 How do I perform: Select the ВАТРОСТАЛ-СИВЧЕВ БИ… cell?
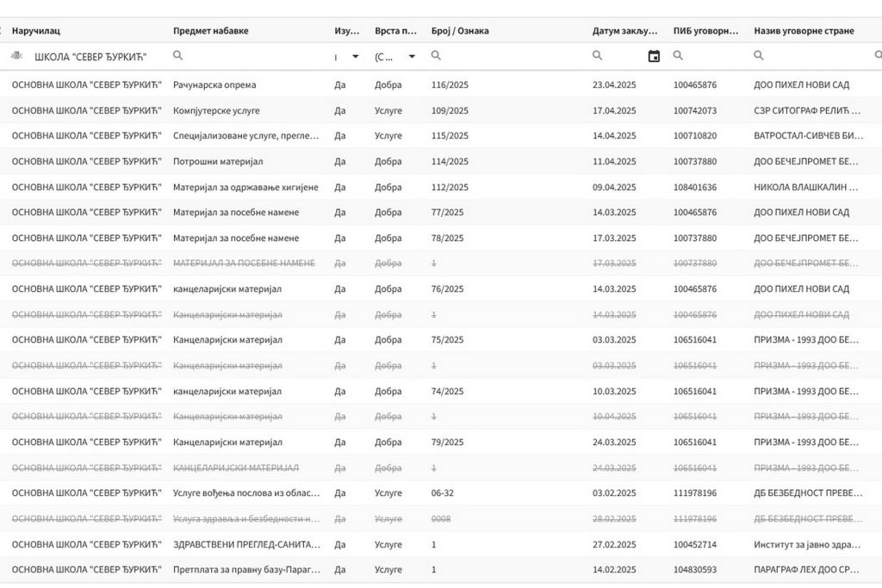(x=808, y=136)
